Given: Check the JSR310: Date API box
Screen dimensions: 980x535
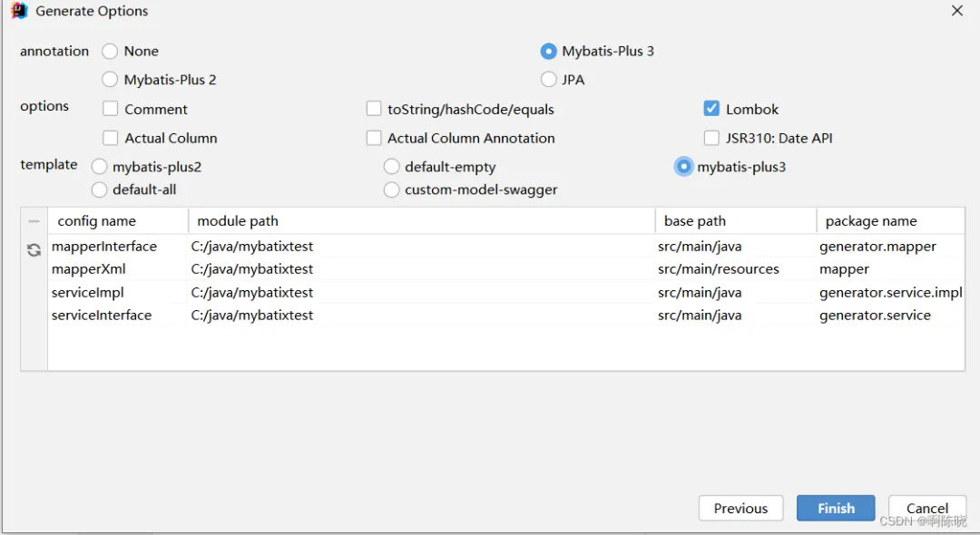Looking at the screenshot, I should (x=711, y=138).
